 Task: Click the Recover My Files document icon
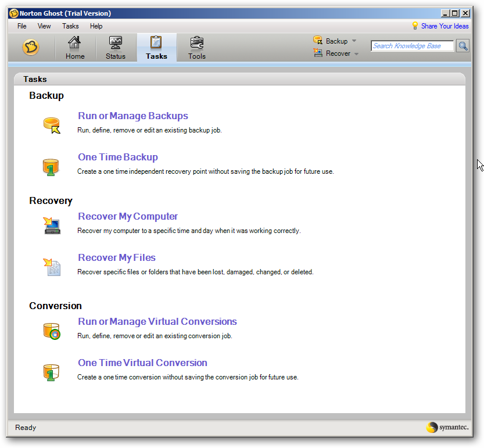[x=52, y=267]
